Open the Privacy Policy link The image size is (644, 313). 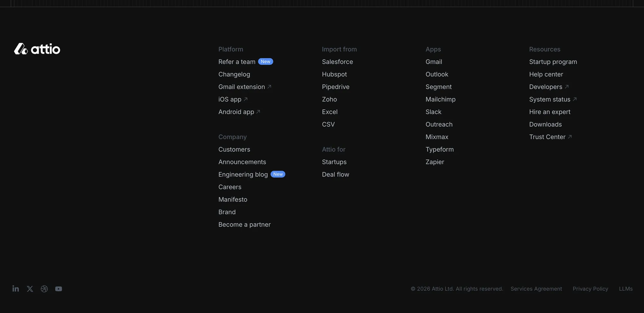point(590,289)
